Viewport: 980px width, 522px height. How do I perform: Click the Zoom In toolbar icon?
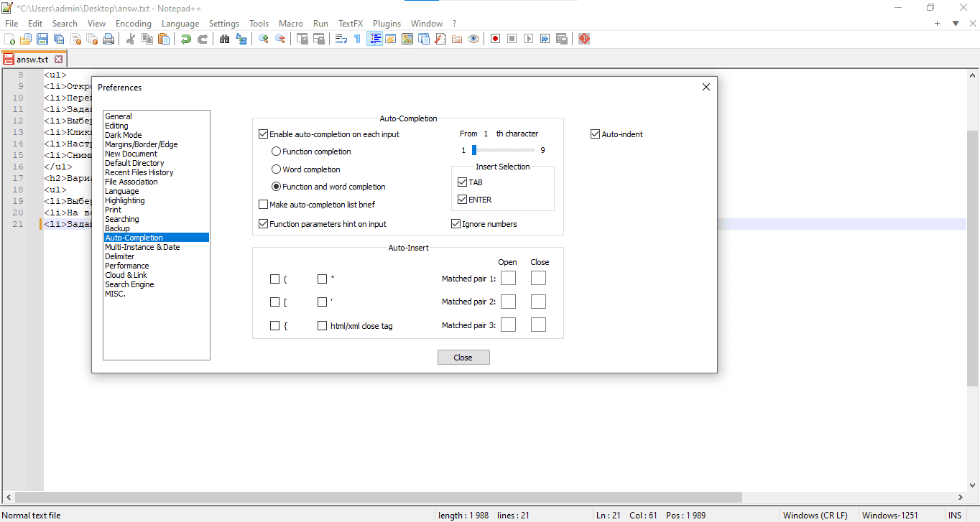click(264, 39)
